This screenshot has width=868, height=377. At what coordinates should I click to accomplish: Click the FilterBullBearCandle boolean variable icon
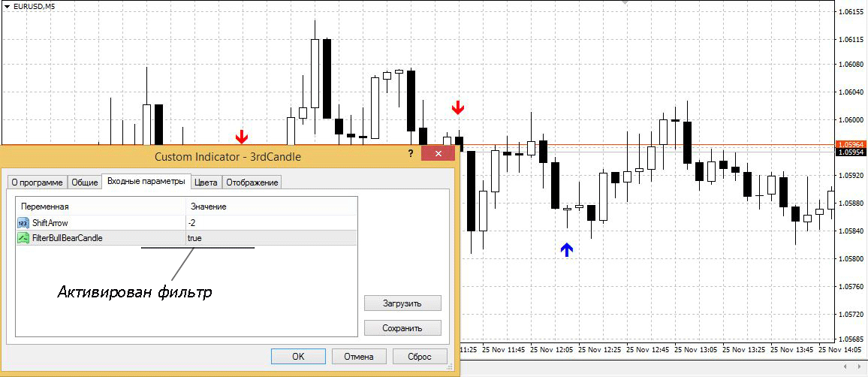[23, 238]
